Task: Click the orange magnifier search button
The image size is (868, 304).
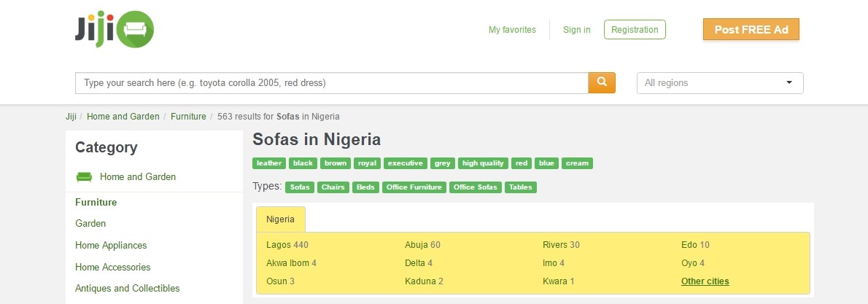Action: (x=602, y=82)
